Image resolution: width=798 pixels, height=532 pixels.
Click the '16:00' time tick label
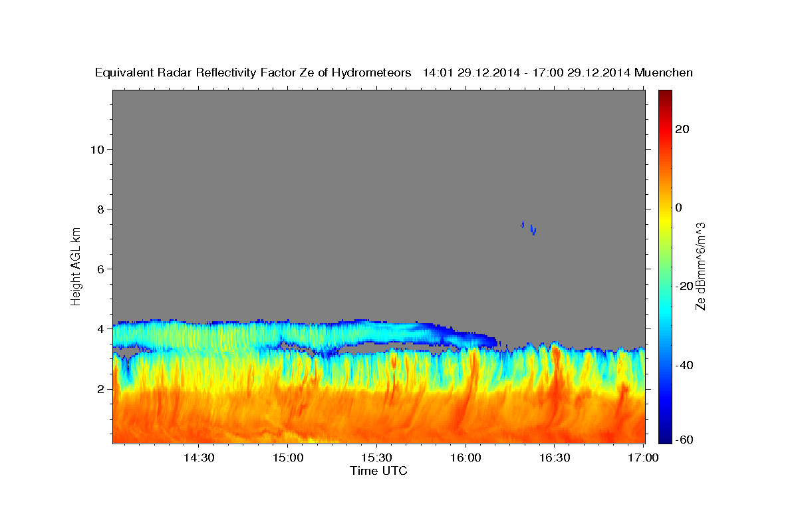(x=465, y=458)
